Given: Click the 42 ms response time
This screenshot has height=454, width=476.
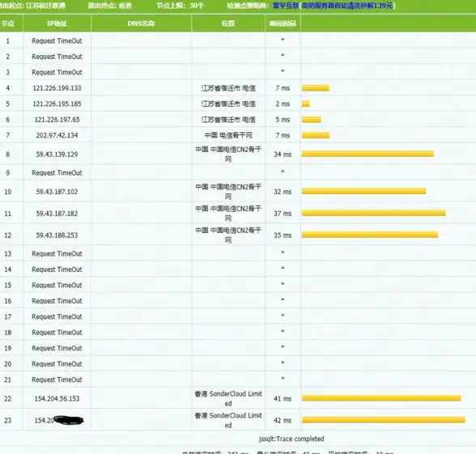Looking at the screenshot, I should (283, 420).
